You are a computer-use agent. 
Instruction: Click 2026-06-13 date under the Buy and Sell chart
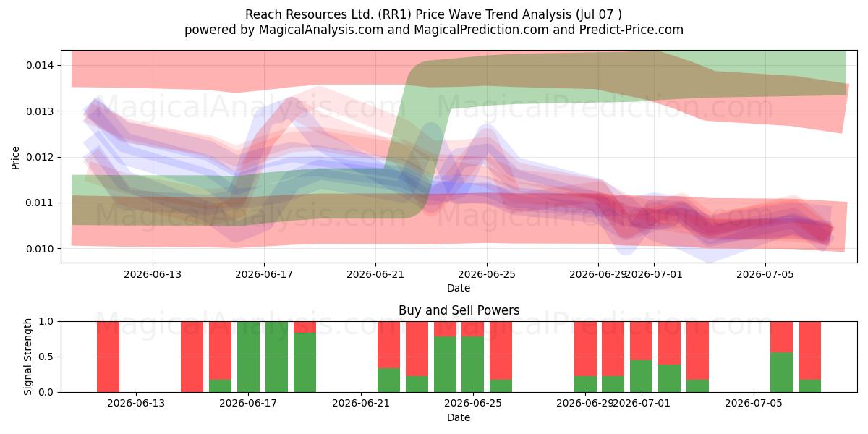click(136, 404)
